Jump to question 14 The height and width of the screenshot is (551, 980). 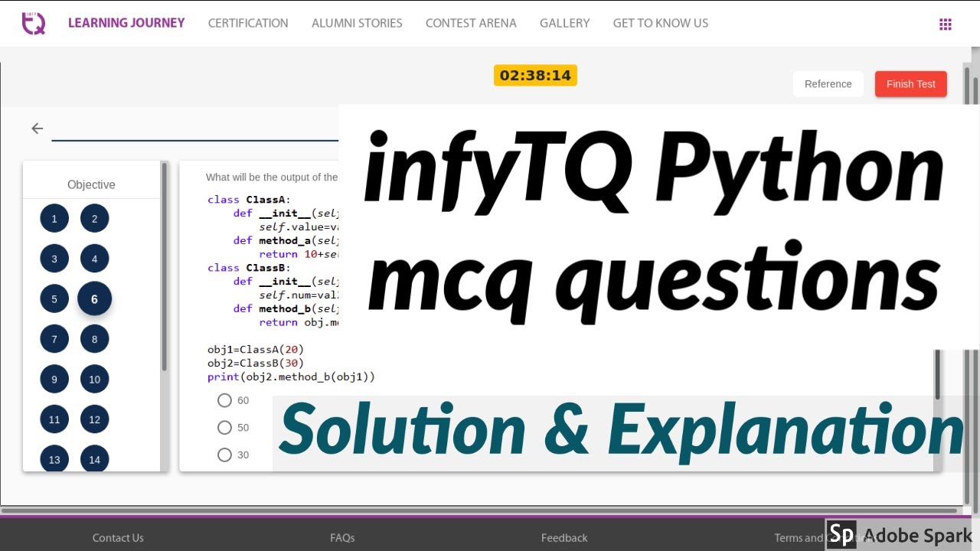(x=95, y=459)
